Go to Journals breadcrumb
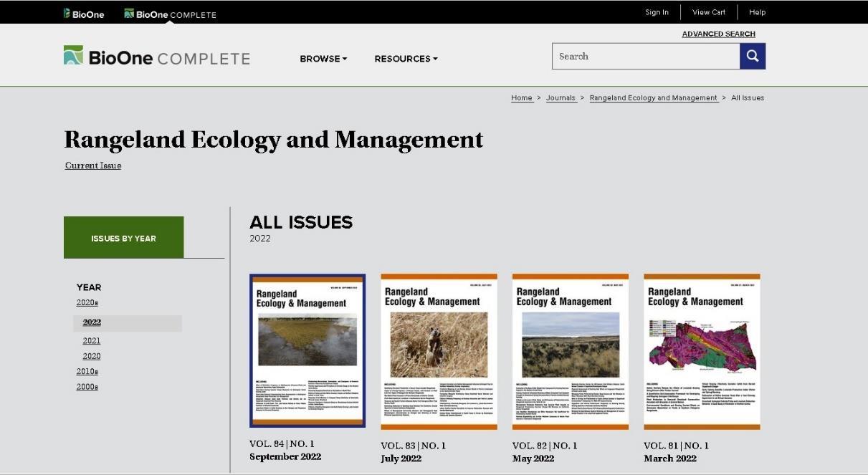 point(561,98)
